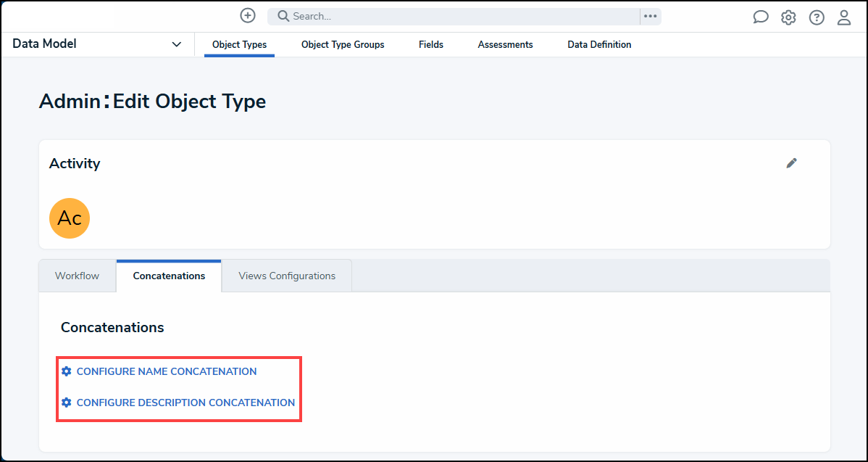The width and height of the screenshot is (868, 462).
Task: Click the pencil icon to edit Activity
Action: (791, 163)
